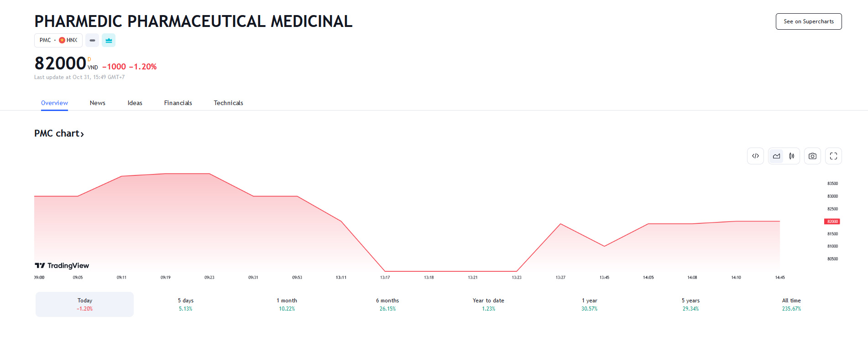Switch to the Financials tab
Viewport: 868px width, 338px height.
click(x=178, y=103)
